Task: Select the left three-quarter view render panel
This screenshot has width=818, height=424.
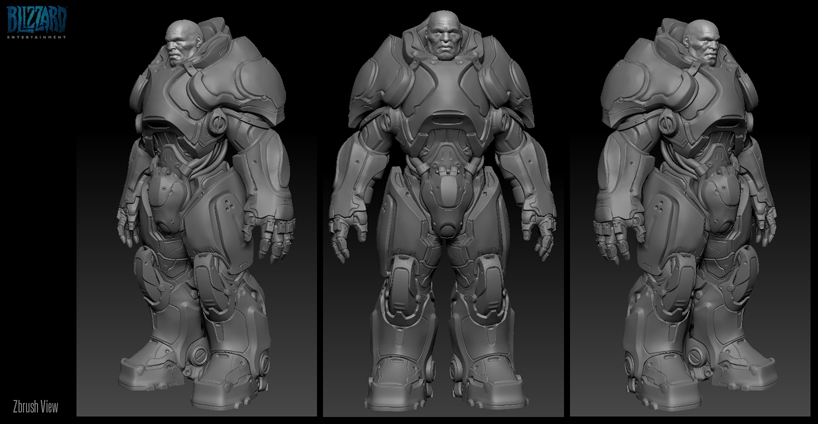Action: tap(197, 215)
